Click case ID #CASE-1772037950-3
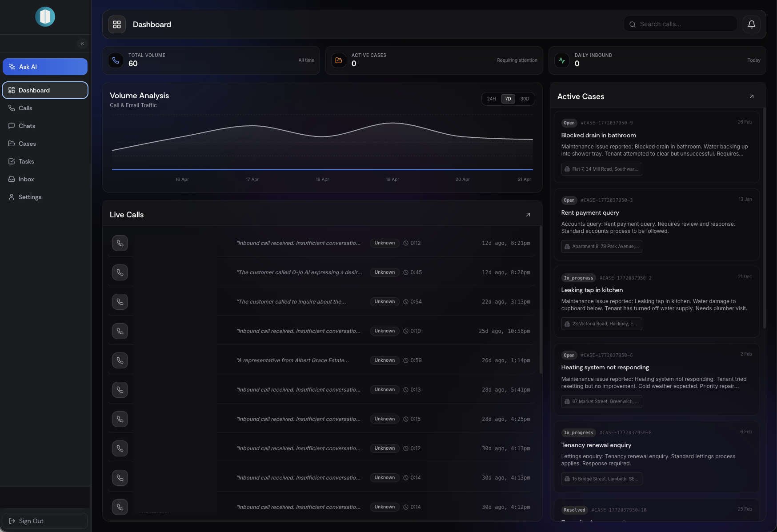Screen dimensions: 777x532 point(607,200)
